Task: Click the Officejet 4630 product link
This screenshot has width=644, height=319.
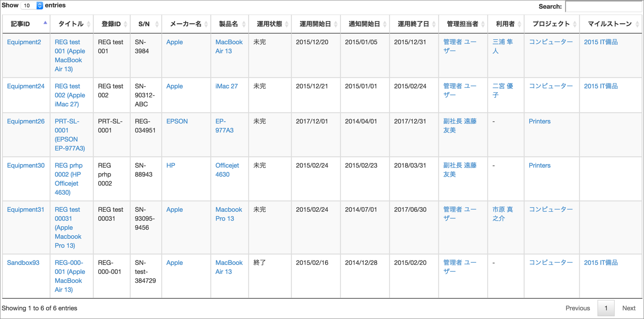Action: 227,170
